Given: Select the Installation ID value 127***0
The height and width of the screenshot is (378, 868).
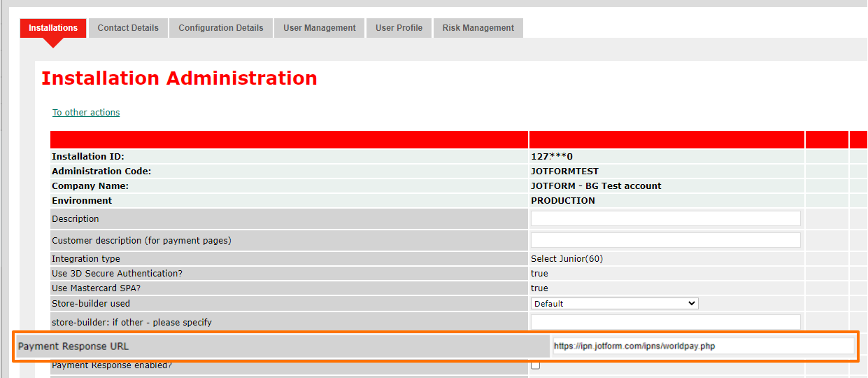Looking at the screenshot, I should coord(552,157).
